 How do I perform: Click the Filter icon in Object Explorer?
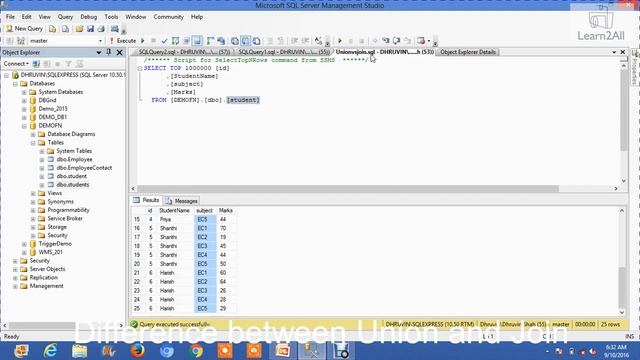(x=69, y=64)
